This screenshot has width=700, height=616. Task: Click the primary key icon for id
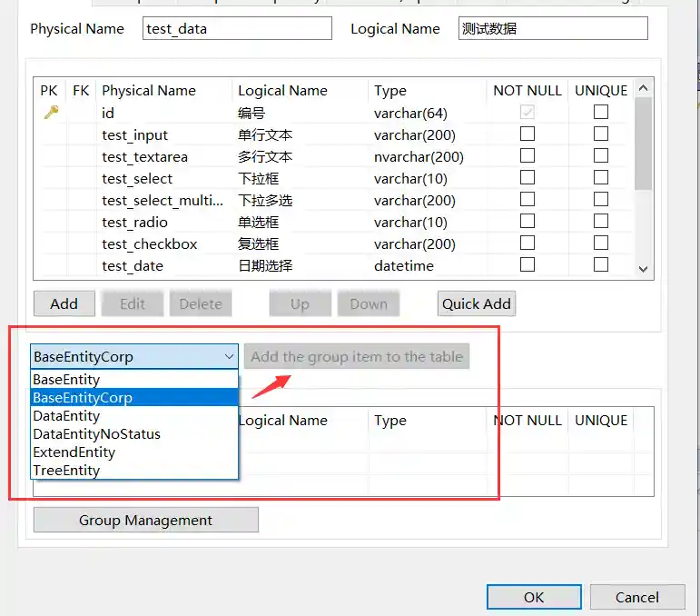52,112
